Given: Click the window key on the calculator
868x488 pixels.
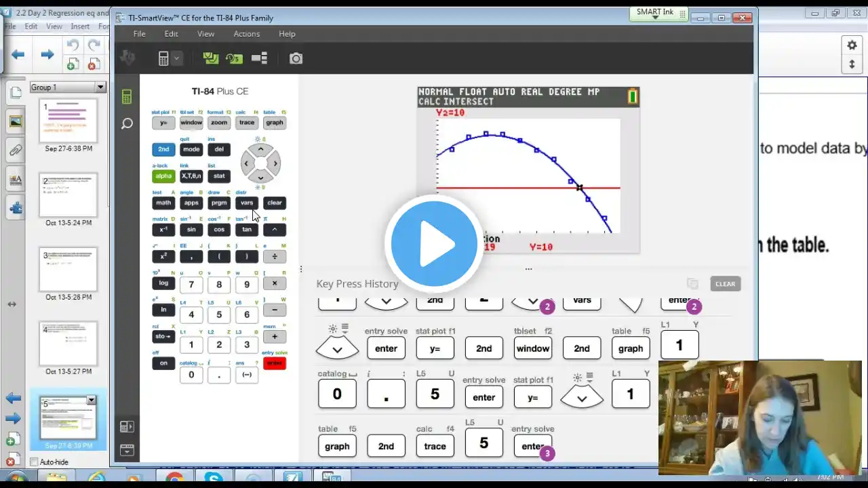Looking at the screenshot, I should pos(191,123).
